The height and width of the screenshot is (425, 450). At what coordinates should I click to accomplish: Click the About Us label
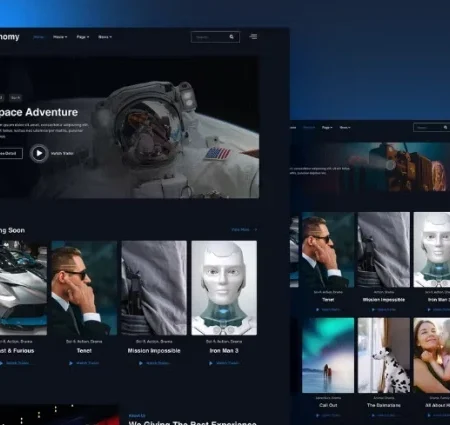pos(137,416)
